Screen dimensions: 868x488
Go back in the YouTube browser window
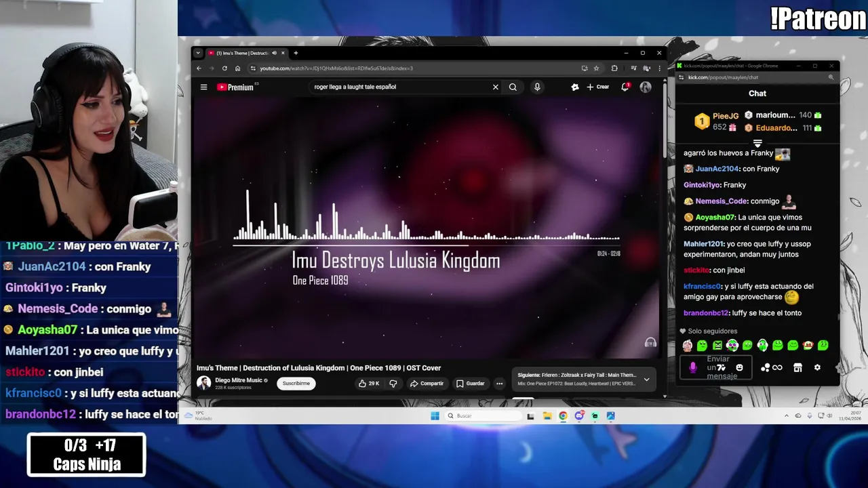[199, 68]
